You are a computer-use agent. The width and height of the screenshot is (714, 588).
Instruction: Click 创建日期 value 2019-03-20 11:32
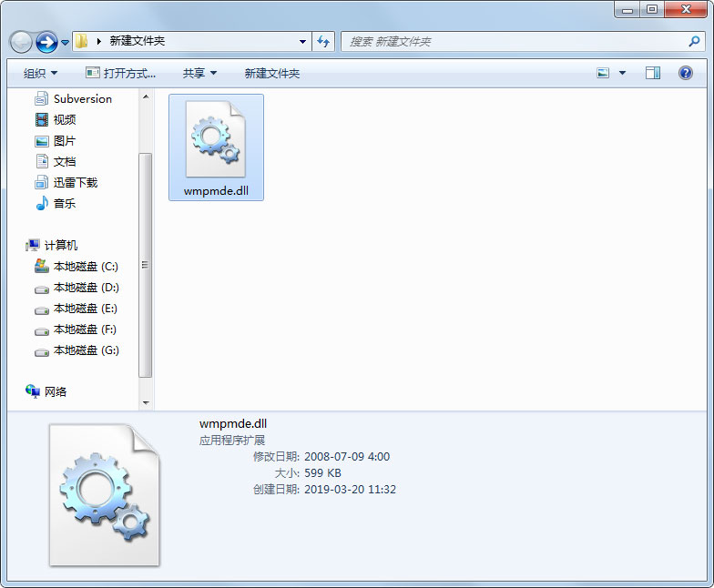point(350,490)
